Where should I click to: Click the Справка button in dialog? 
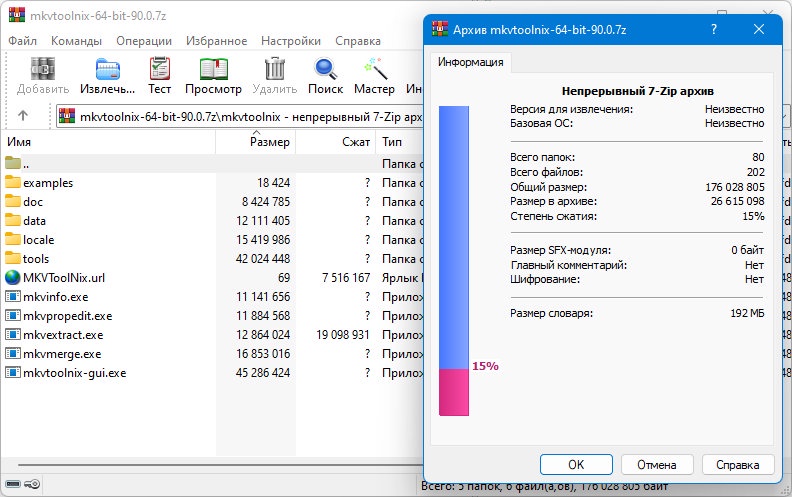coord(737,465)
